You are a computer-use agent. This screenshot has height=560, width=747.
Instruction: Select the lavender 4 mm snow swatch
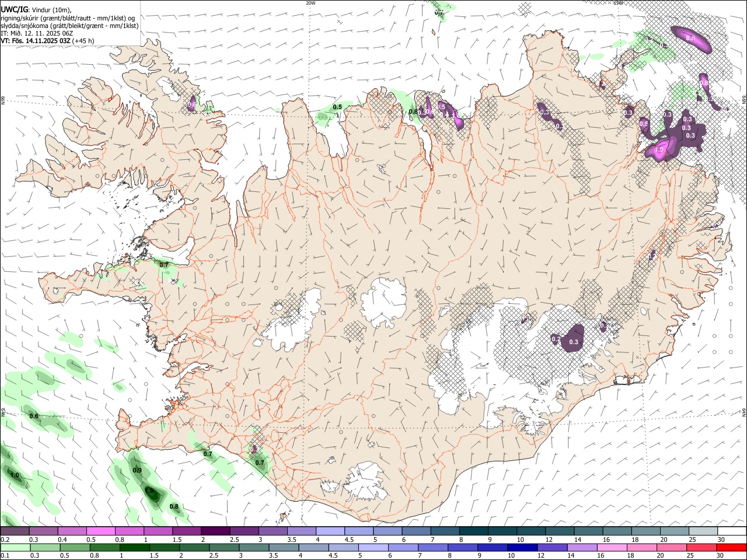click(330, 531)
